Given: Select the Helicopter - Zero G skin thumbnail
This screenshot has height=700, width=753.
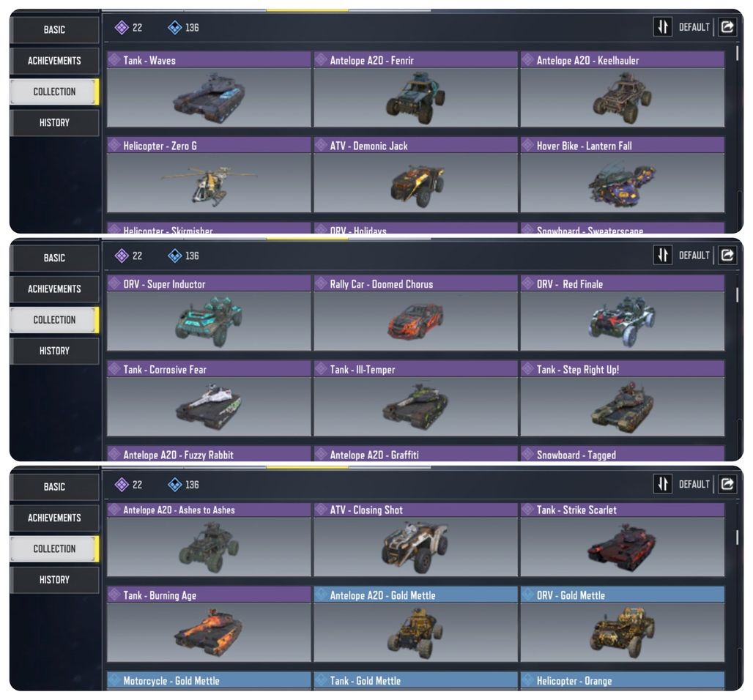Looking at the screenshot, I should [209, 183].
